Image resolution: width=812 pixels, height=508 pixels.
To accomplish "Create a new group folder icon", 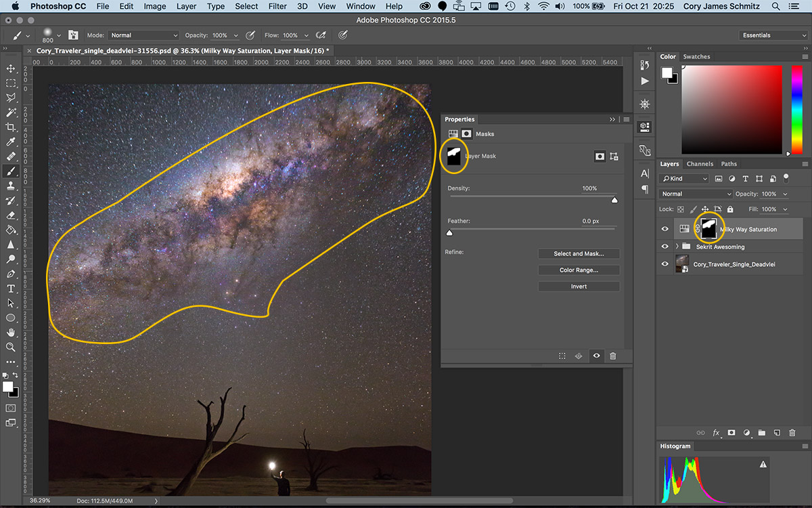I will 761,433.
